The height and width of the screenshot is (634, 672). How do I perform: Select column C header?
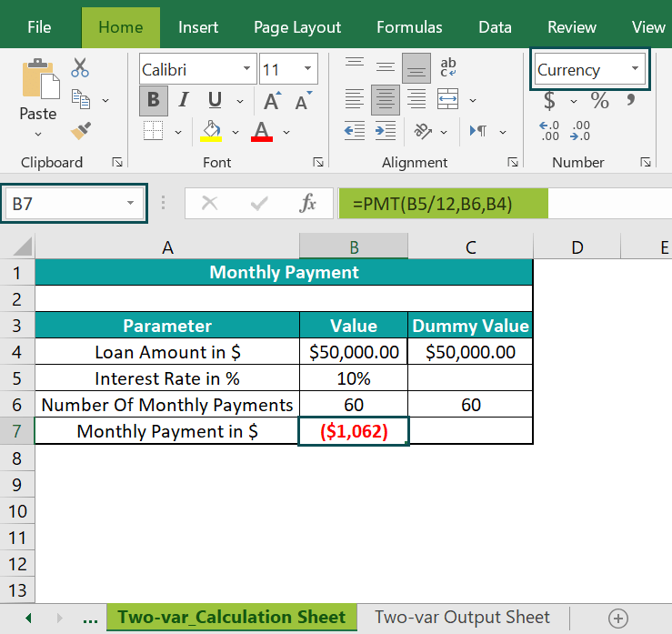pyautogui.click(x=470, y=247)
